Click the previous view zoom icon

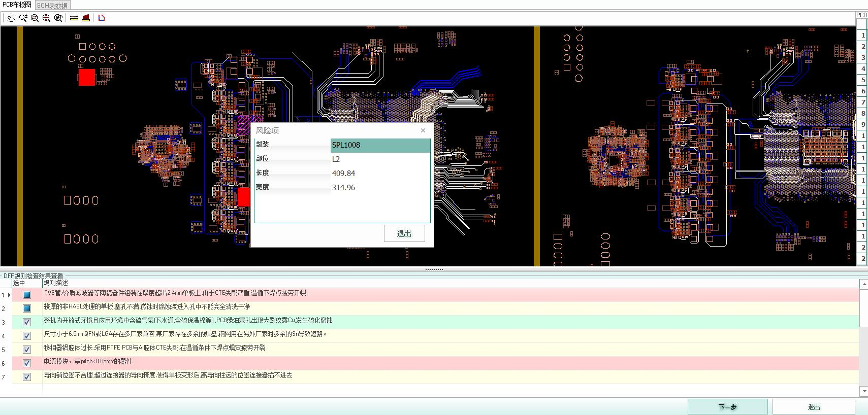tap(58, 18)
